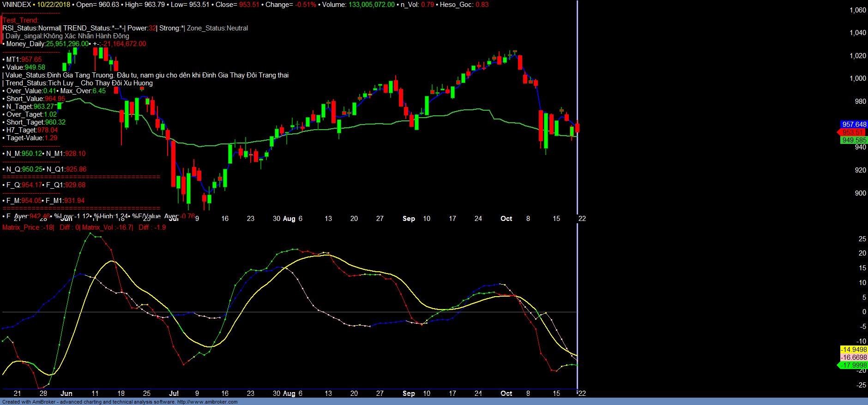Viewport: 868px width, 405px height.
Task: Click Oct on the price chart date axis
Action: 506,219
